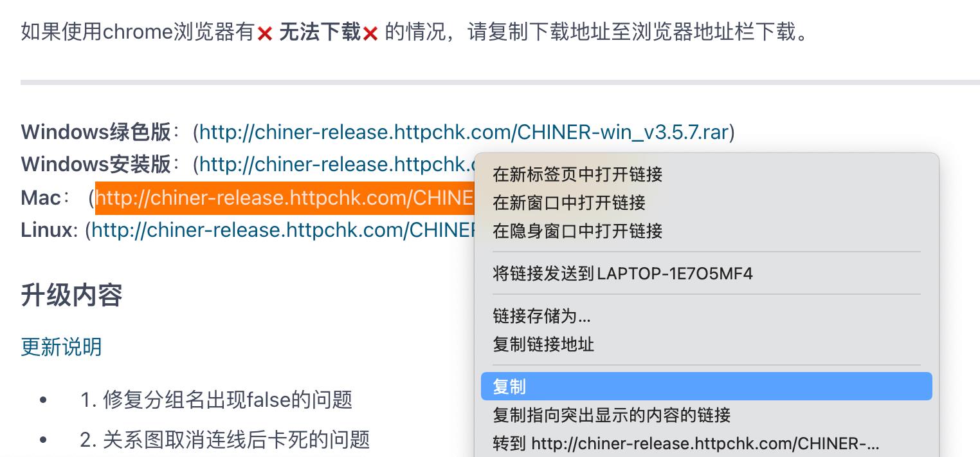Click the 升级内容 heading
980x457 pixels.
coord(71,295)
